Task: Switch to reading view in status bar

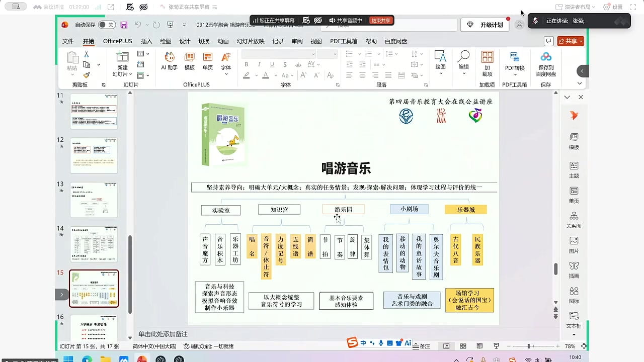Action: coord(479,346)
